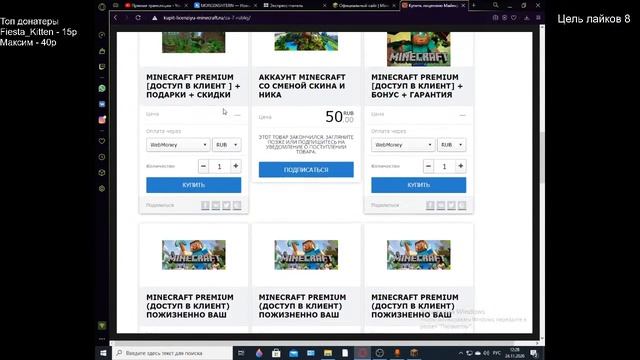Click ПОДПИСАТЬСЯ for the sold-out account
Screen dimensions: 640x360
tap(306, 169)
